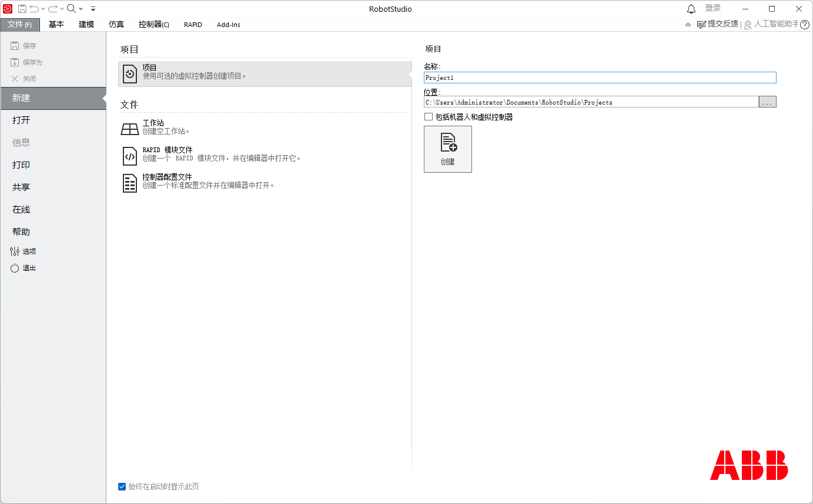The width and height of the screenshot is (813, 504).
Task: Click the RobotStudio application icon in the title bar
Action: 8,9
